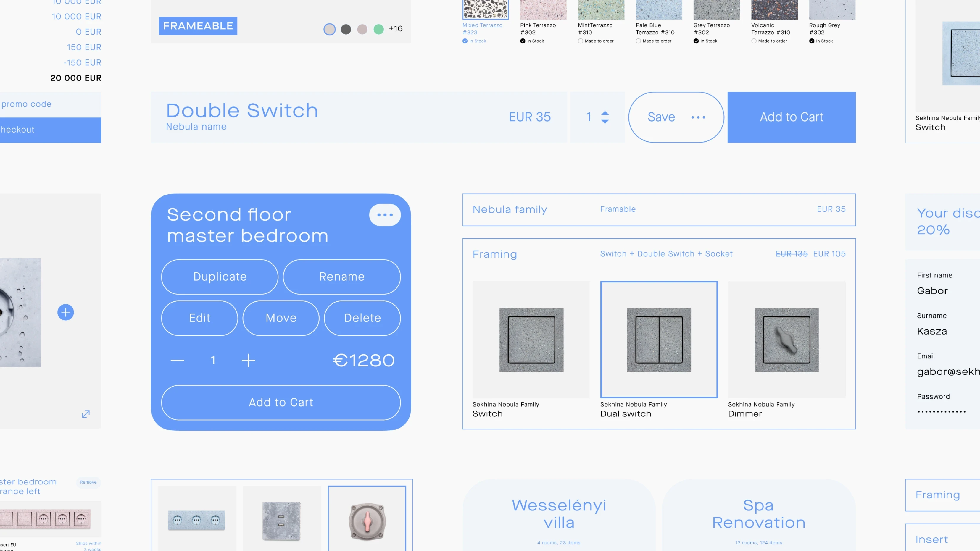Click the minus quantity icon on card
The height and width of the screenshot is (551, 980).
tap(177, 360)
